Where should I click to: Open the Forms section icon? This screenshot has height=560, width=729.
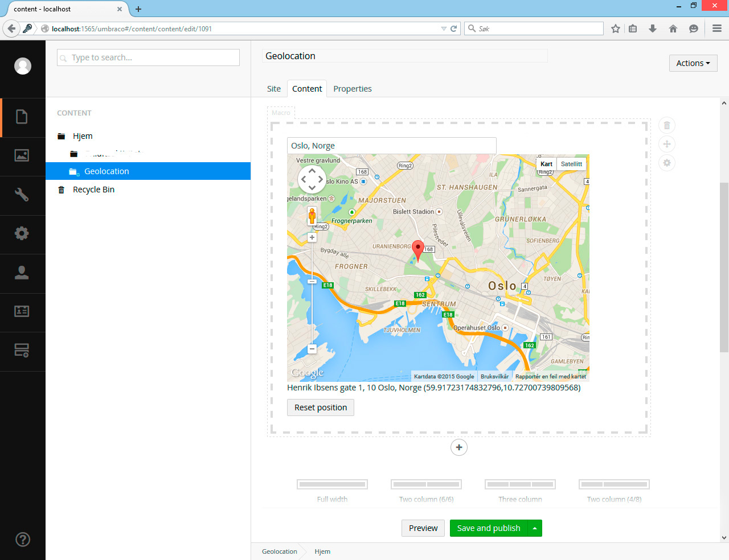[x=22, y=350]
